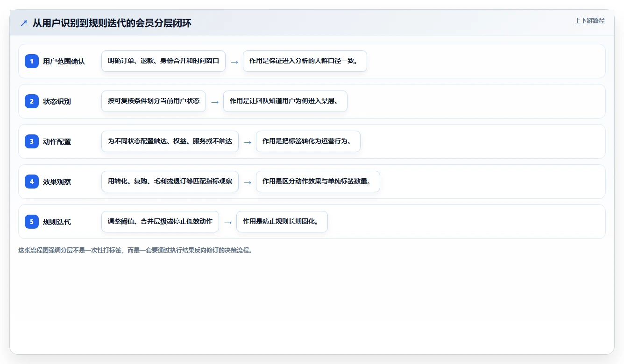Click the box 作用是防止规则长期固化。
The height and width of the screenshot is (364, 624).
[282, 222]
